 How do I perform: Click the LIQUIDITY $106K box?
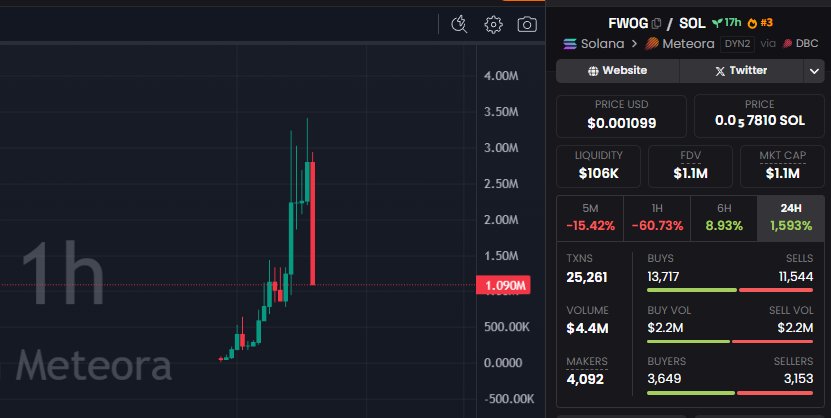(x=598, y=166)
